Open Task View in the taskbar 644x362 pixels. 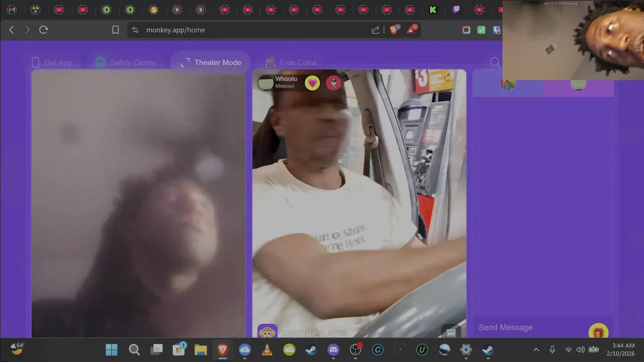tap(157, 349)
